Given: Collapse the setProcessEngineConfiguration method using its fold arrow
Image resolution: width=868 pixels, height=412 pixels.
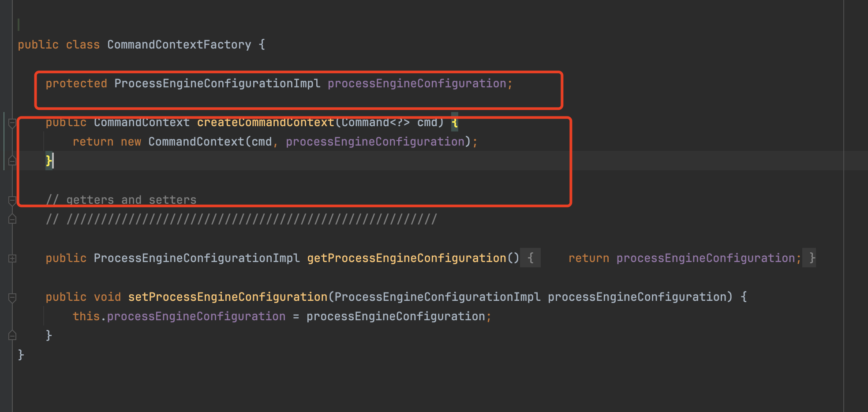Looking at the screenshot, I should tap(12, 298).
